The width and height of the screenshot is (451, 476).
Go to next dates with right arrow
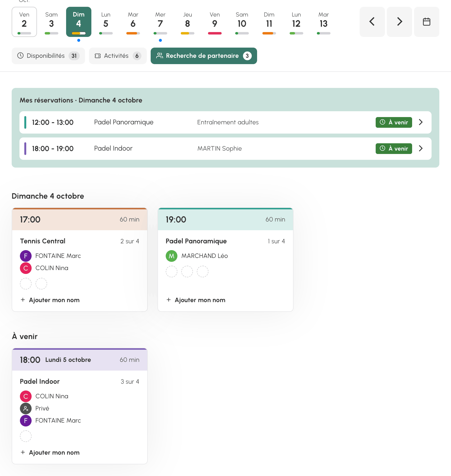(399, 22)
